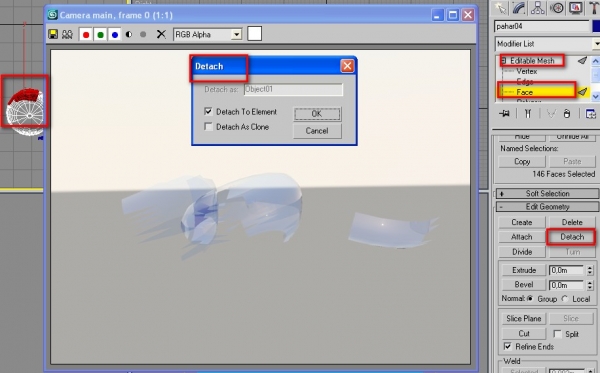Expand the Soft Selection rollout
Screen dimensions: 600x373
pos(547,194)
